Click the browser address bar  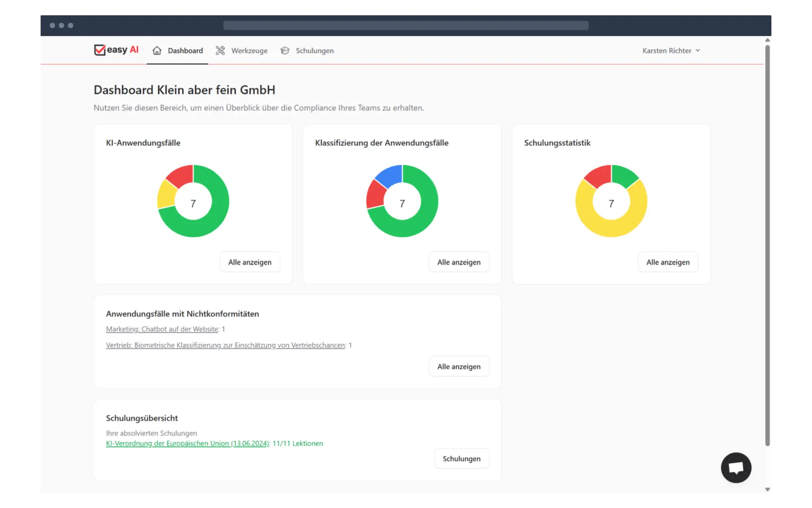click(x=406, y=25)
